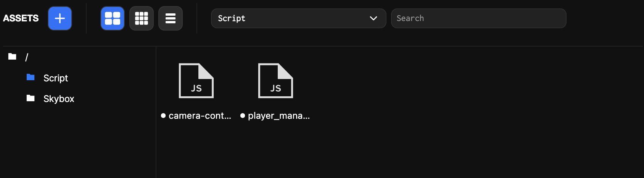Click the blue Script folder icon
Screen dimensions: 644x178
(31, 78)
